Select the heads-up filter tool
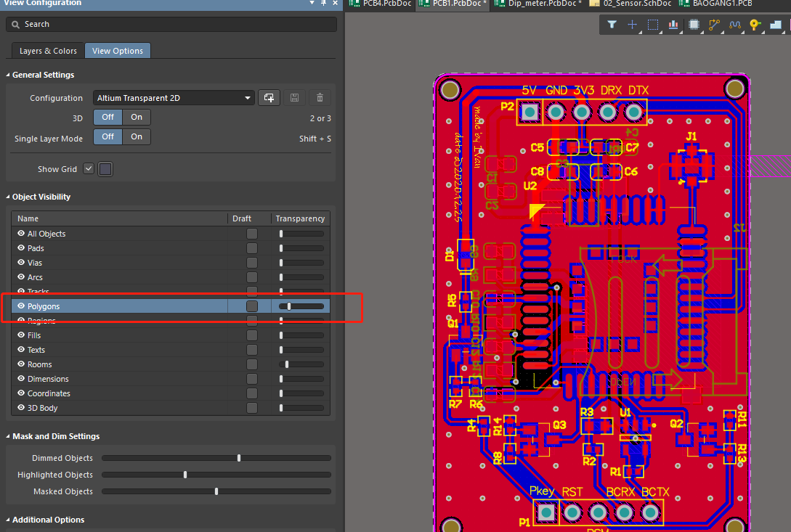Viewport: 791px width, 532px height. 611,25
